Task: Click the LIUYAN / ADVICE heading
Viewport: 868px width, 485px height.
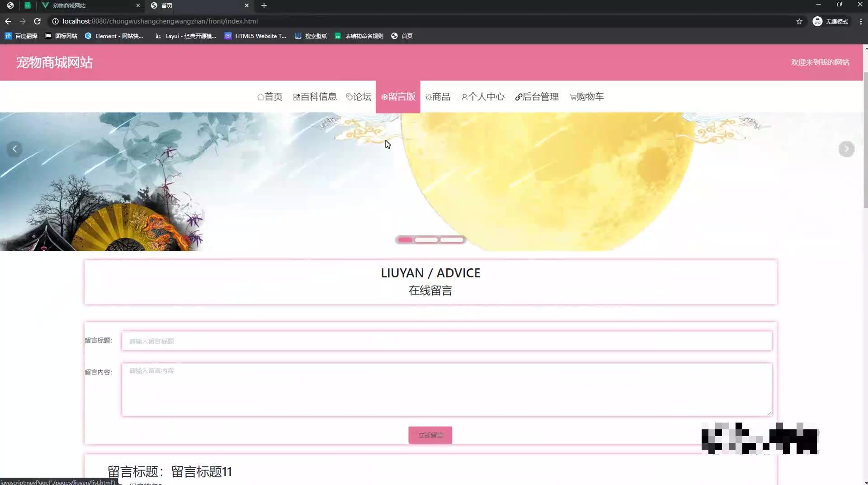Action: (430, 273)
